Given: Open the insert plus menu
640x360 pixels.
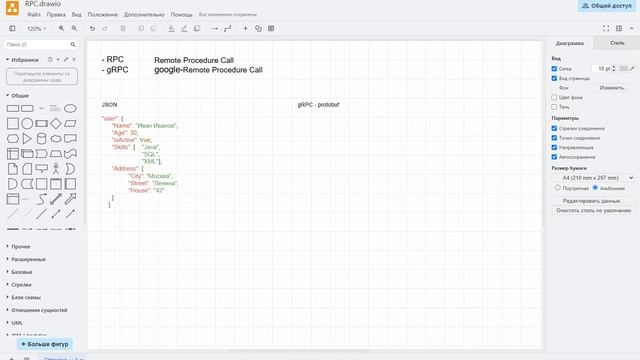Looking at the screenshot, I should 245,29.
